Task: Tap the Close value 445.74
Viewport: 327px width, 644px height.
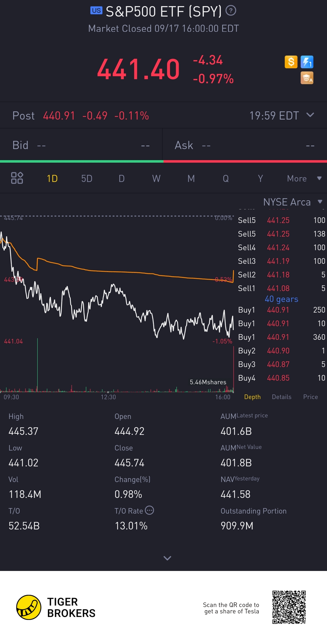Action: click(x=129, y=463)
